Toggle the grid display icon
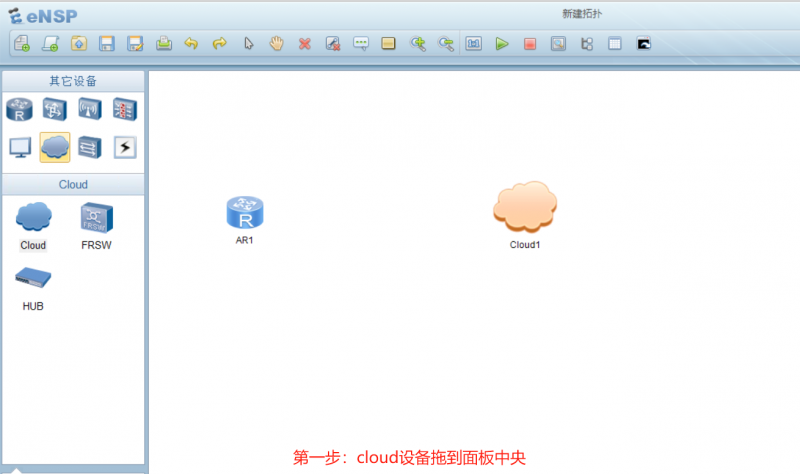 tap(615, 44)
